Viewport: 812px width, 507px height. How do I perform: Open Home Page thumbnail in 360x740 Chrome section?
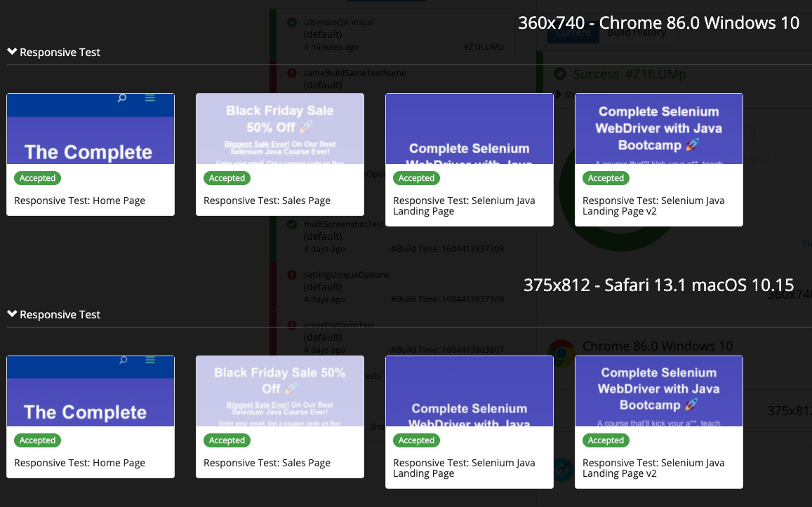pos(91,129)
